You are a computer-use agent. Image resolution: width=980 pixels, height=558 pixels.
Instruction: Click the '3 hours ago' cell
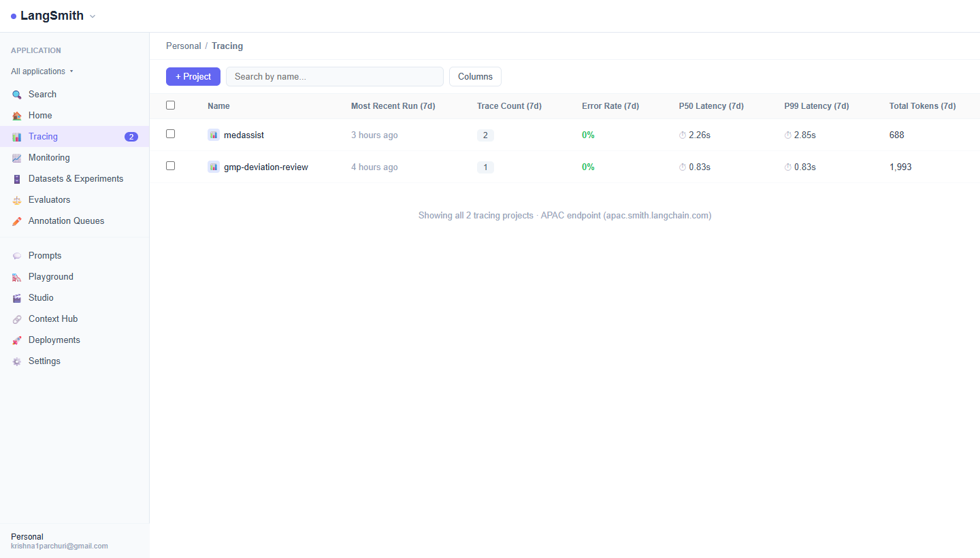374,135
